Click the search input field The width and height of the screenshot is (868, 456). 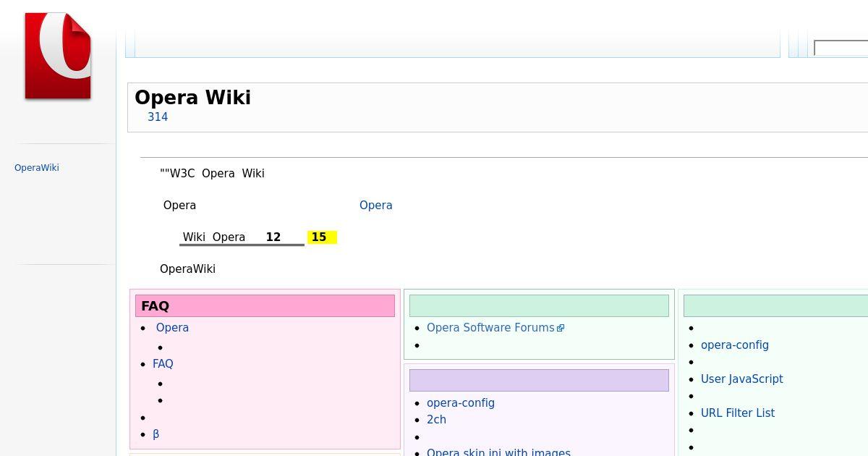click(x=841, y=48)
